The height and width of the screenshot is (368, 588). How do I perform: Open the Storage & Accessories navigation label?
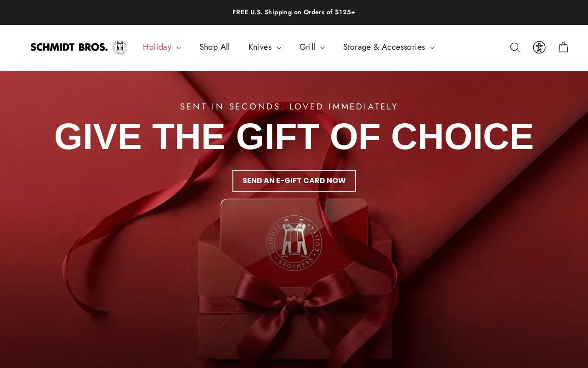384,47
